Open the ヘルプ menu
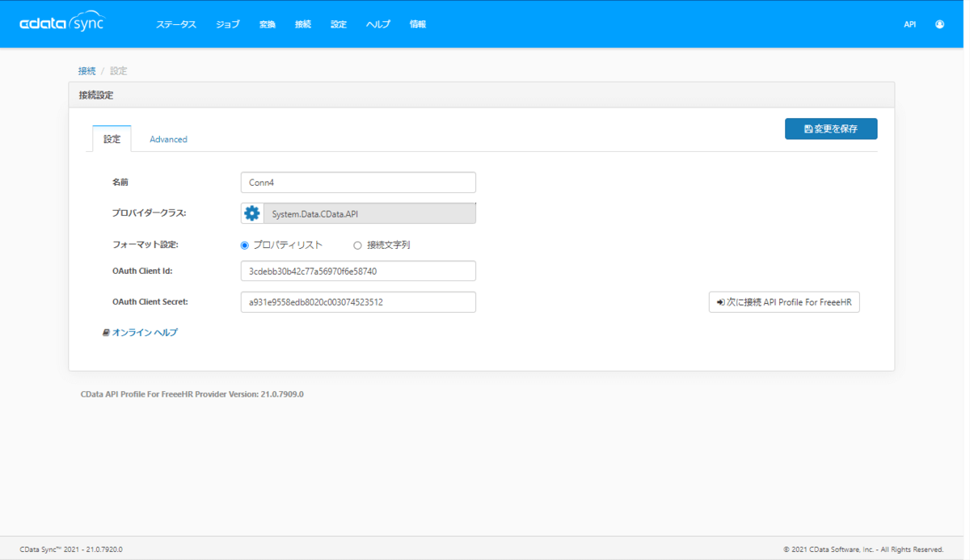This screenshot has height=560, width=970. (378, 24)
